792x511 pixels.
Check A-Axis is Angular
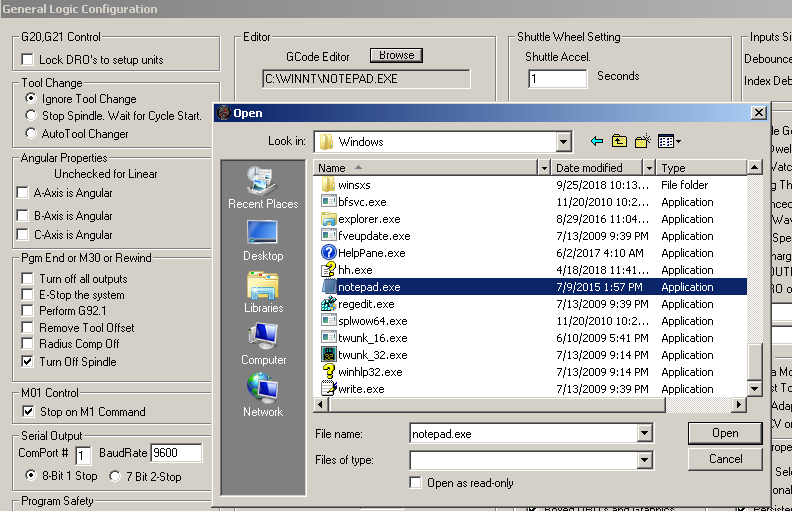pos(22,193)
